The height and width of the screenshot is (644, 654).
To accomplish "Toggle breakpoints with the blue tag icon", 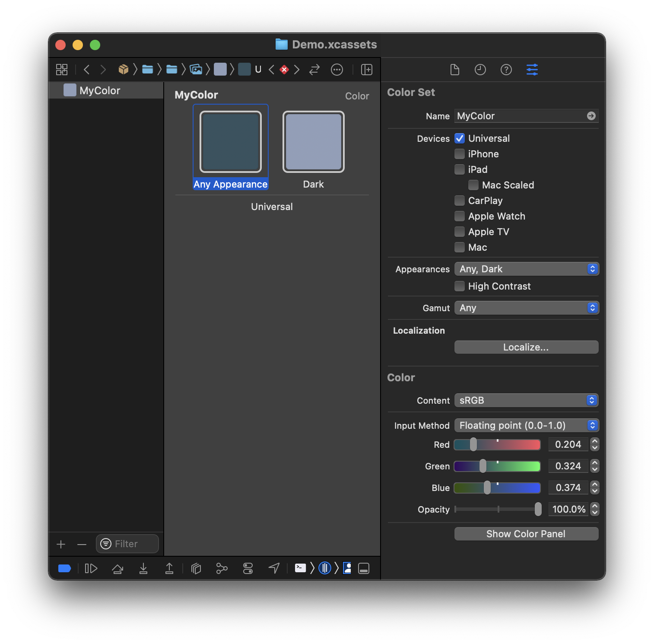I will (64, 568).
